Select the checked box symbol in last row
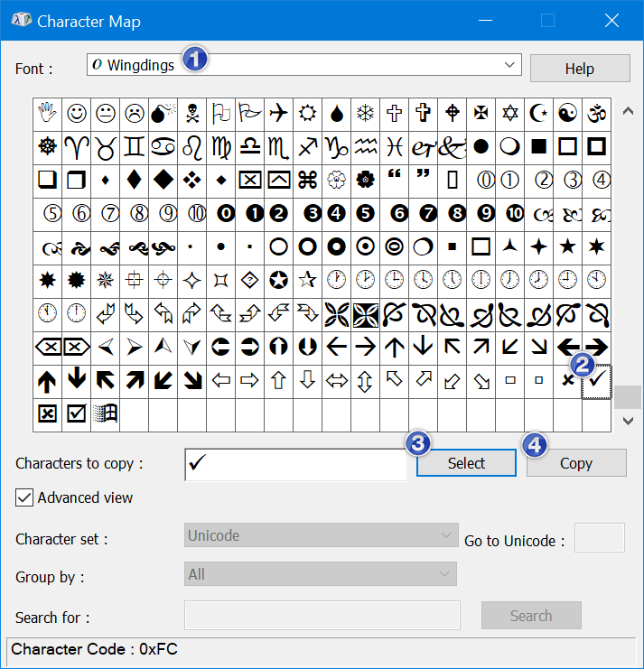The image size is (644, 669). point(77,413)
